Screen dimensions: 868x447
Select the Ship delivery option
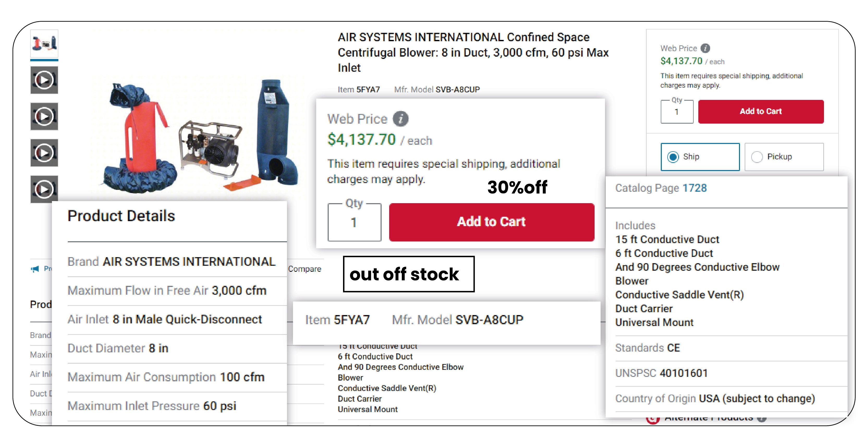700,157
